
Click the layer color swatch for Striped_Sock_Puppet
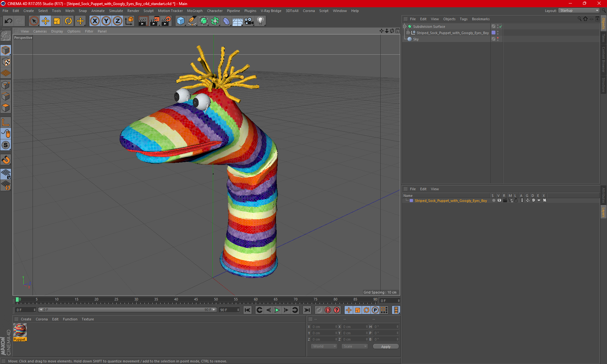[x=411, y=201]
